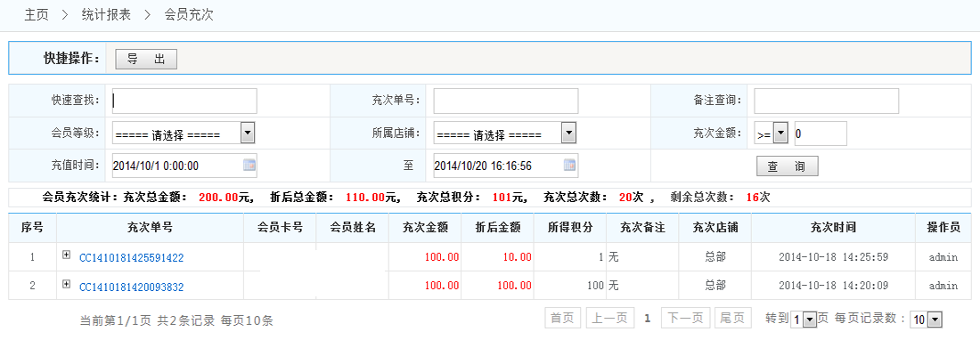Expand row details for CC1410181420093832
980x348 pixels.
click(66, 284)
